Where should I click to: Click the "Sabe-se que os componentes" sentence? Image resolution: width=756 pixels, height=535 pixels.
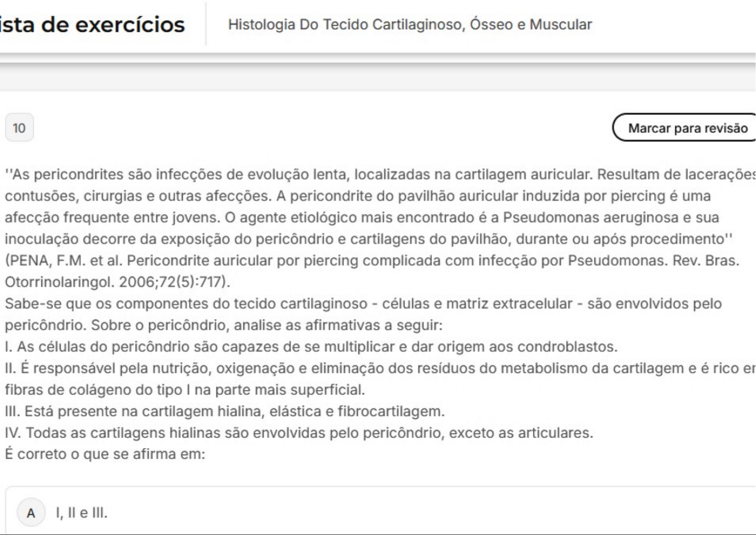pyautogui.click(x=363, y=304)
